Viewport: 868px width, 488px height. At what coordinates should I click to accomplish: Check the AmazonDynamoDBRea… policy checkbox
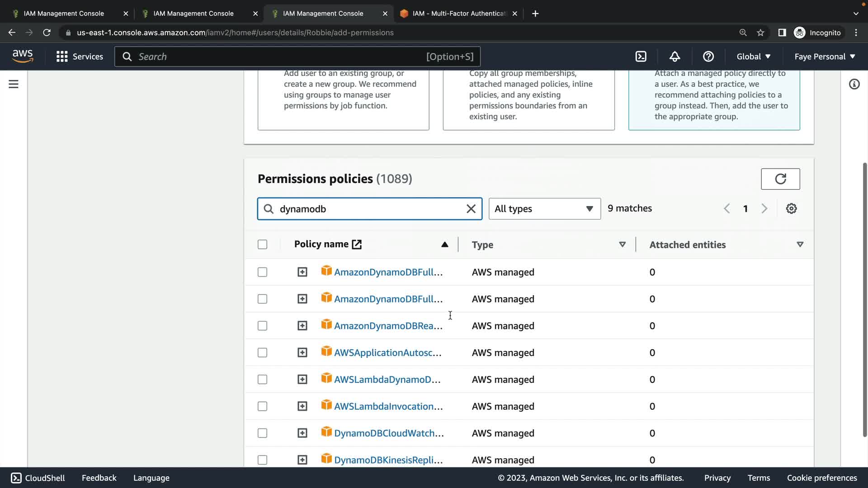pos(262,326)
